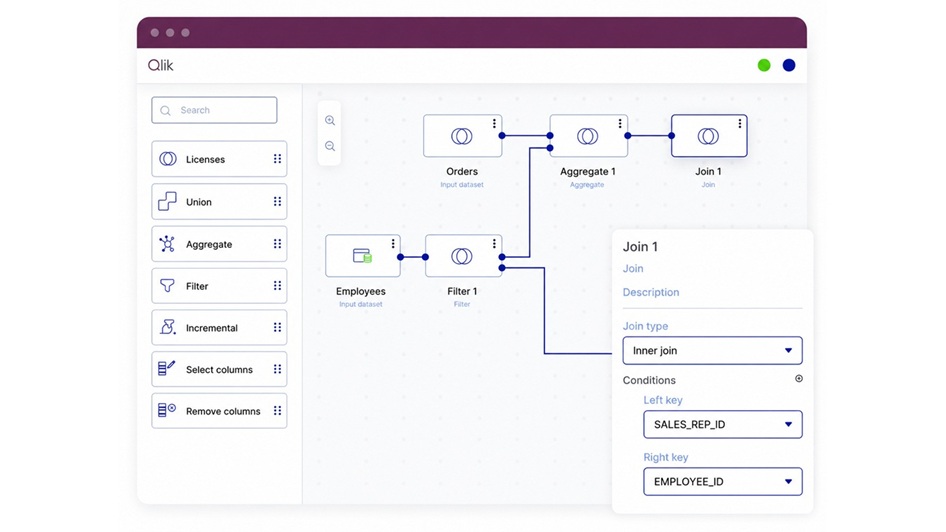Screen dimensions: 946x532
Task: Click the Incremental processor icon
Action: [x=168, y=327]
